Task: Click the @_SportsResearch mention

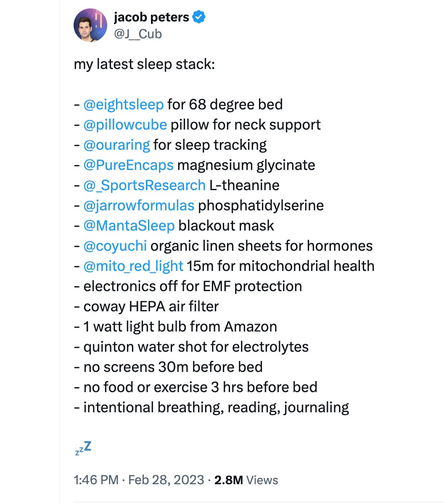Action: [x=145, y=186]
